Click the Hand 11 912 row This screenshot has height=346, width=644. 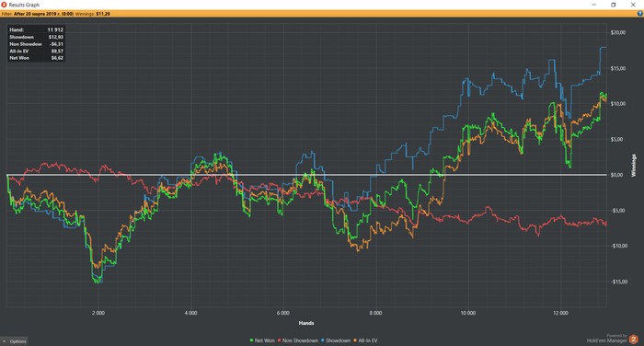pyautogui.click(x=36, y=29)
